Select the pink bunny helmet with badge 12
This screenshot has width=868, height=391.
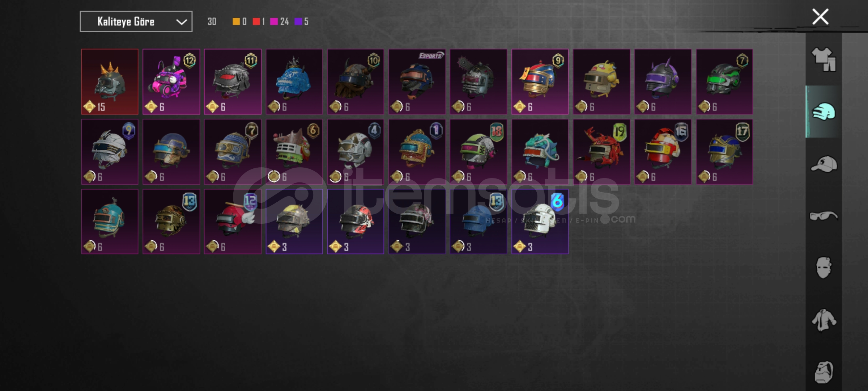tap(171, 82)
